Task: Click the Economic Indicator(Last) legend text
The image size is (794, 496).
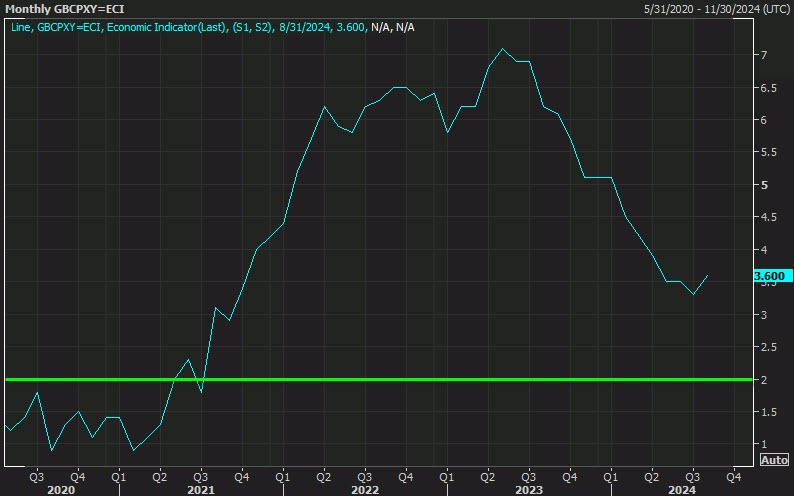Action: coord(167,27)
